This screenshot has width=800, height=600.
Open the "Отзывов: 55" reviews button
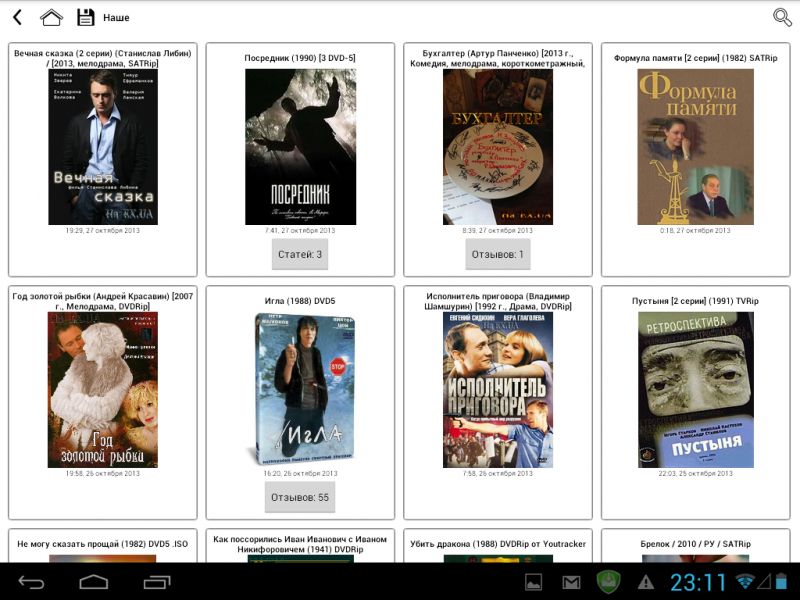300,496
